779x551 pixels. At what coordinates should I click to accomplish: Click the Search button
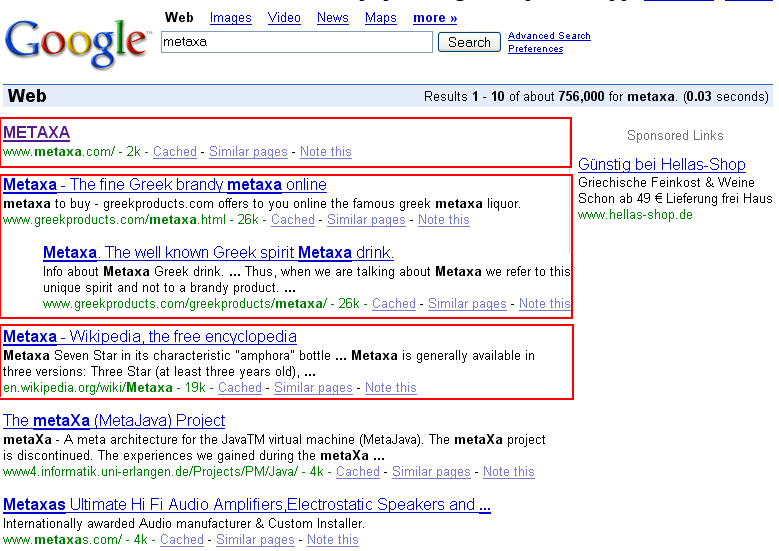469,42
